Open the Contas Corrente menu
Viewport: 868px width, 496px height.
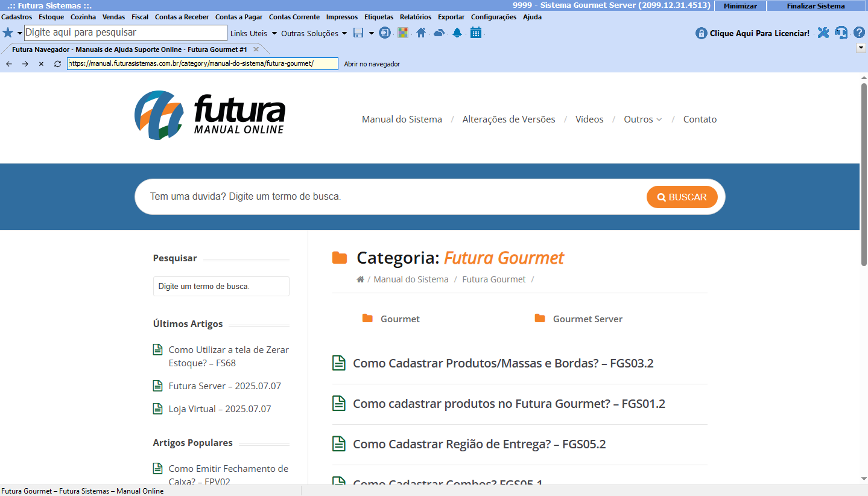294,17
